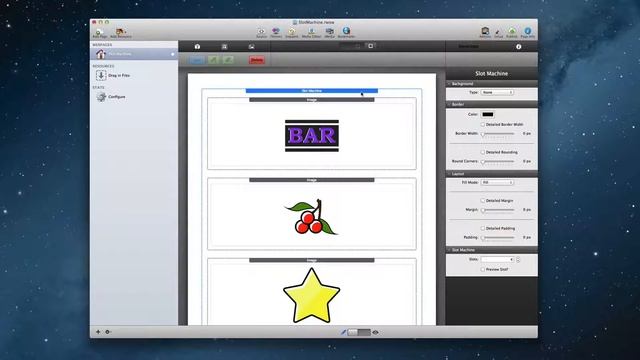Open the Media toolbar icon
Image resolution: width=640 pixels, height=360 pixels.
pos(329,32)
